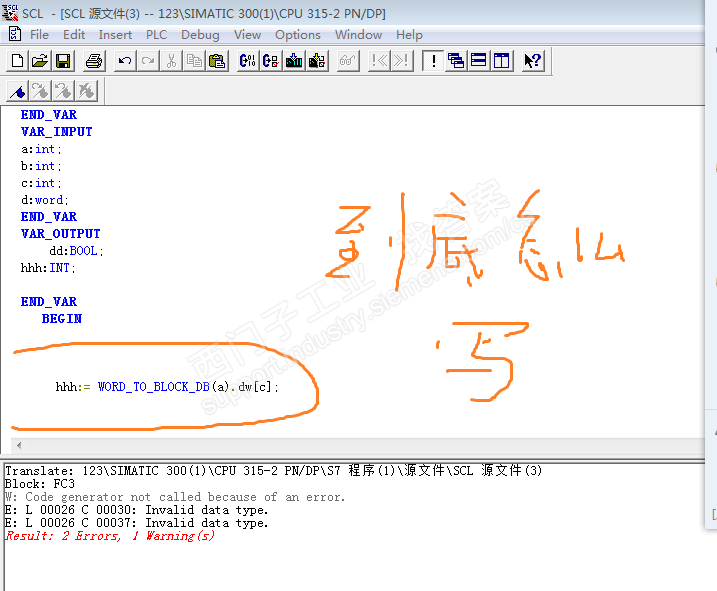Download block to PLC icon

(x=294, y=60)
